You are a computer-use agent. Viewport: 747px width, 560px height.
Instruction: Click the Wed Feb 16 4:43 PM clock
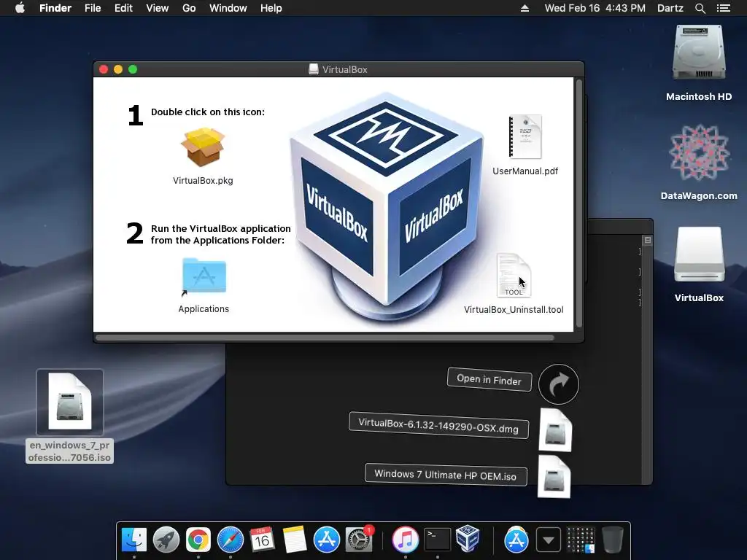tap(595, 8)
